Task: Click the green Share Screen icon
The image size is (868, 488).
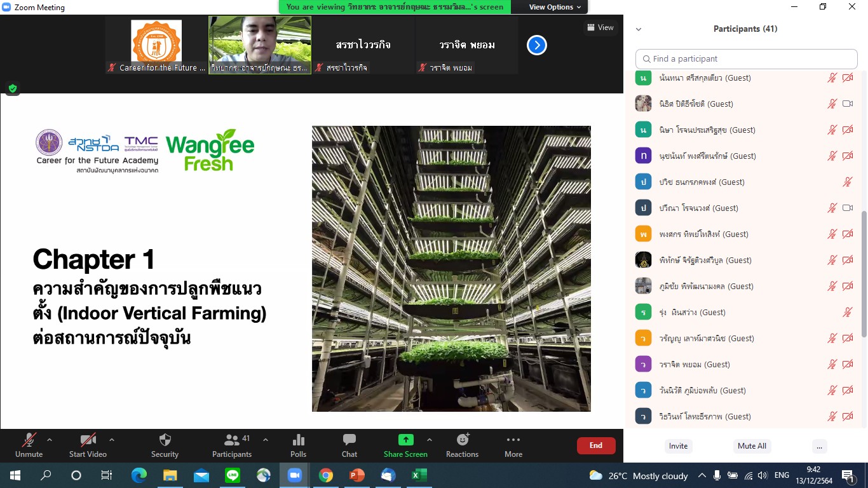Action: click(x=405, y=440)
